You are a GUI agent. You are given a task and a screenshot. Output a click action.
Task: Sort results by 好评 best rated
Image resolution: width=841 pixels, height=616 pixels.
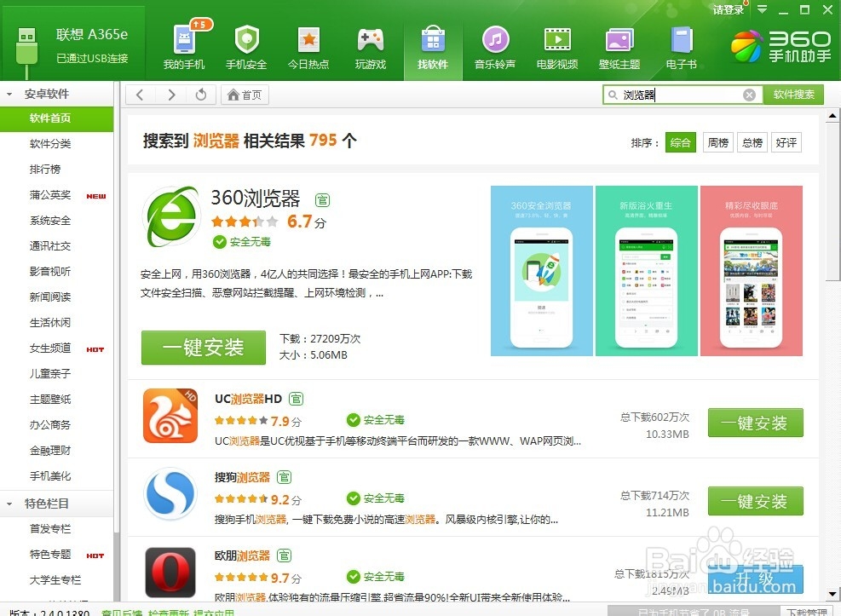pos(786,142)
